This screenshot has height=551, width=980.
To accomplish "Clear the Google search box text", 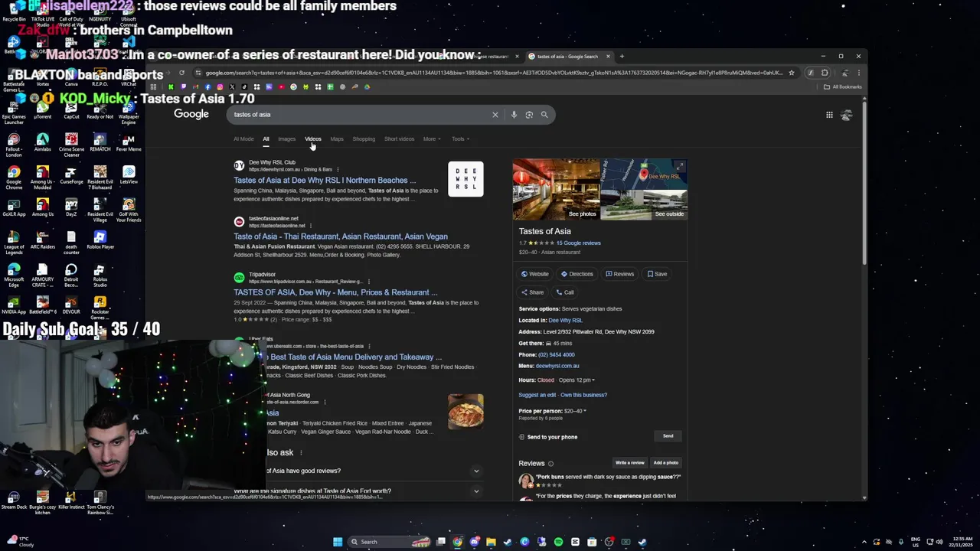I will coord(495,115).
